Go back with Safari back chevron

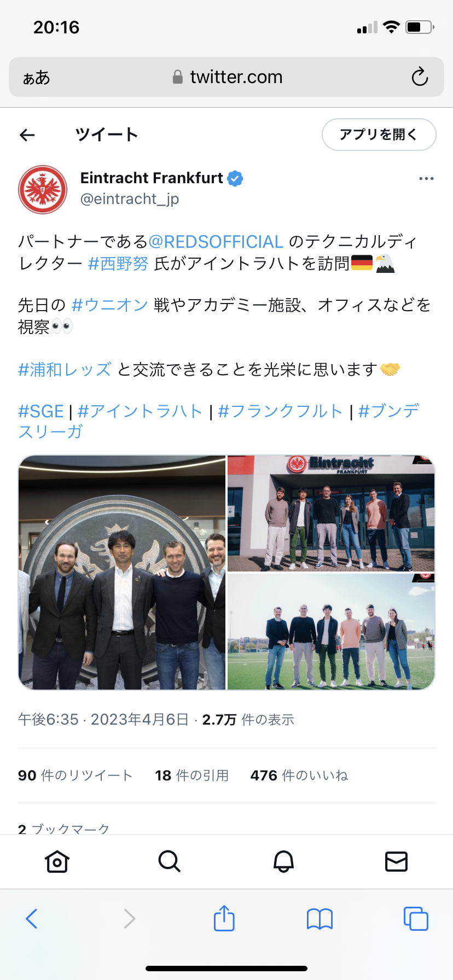(32, 919)
